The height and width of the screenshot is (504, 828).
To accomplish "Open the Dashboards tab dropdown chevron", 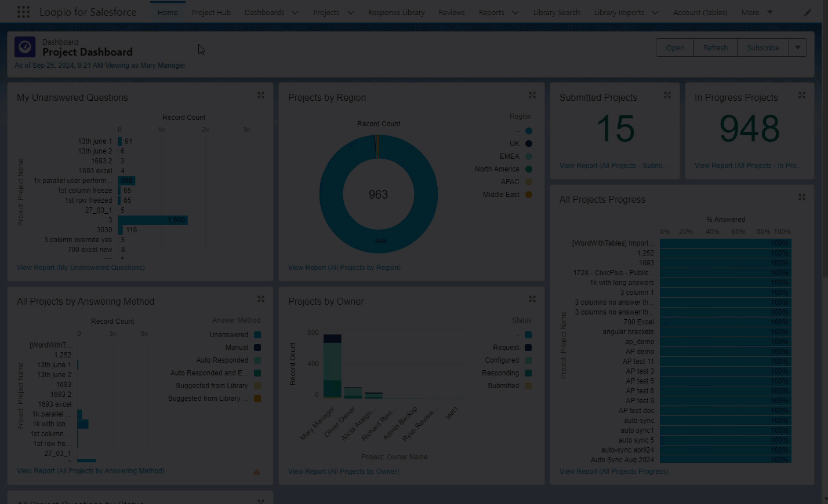I will coord(295,12).
